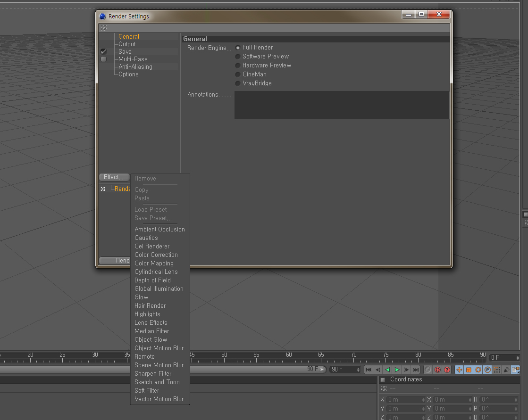Toggle the parameter keyframe recording icon
Screen dimensions: 528x420
click(487, 370)
